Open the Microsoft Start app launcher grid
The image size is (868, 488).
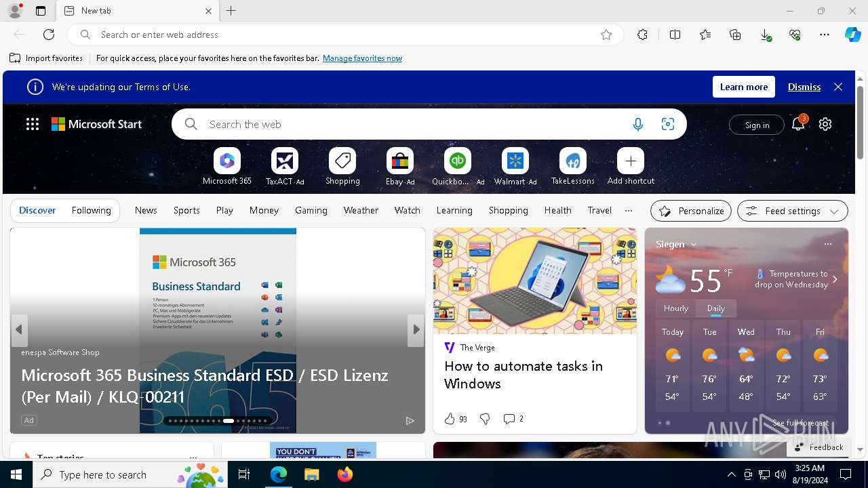click(33, 124)
